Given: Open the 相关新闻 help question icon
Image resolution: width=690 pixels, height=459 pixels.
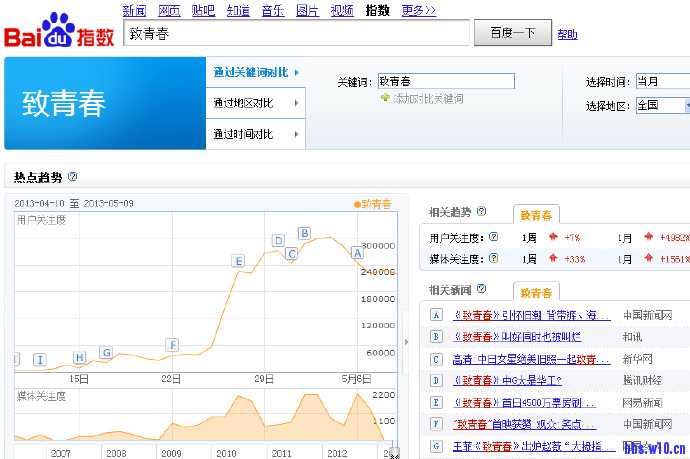Looking at the screenshot, I should (x=482, y=289).
